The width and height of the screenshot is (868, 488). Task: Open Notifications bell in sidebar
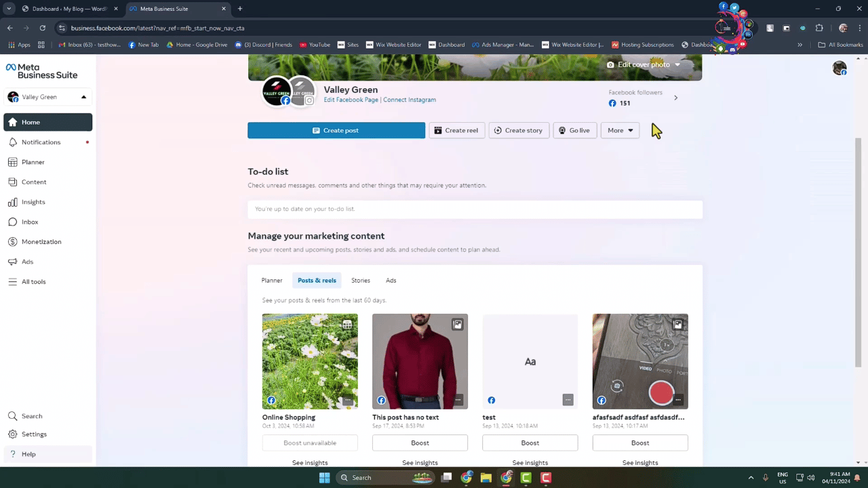click(x=13, y=142)
